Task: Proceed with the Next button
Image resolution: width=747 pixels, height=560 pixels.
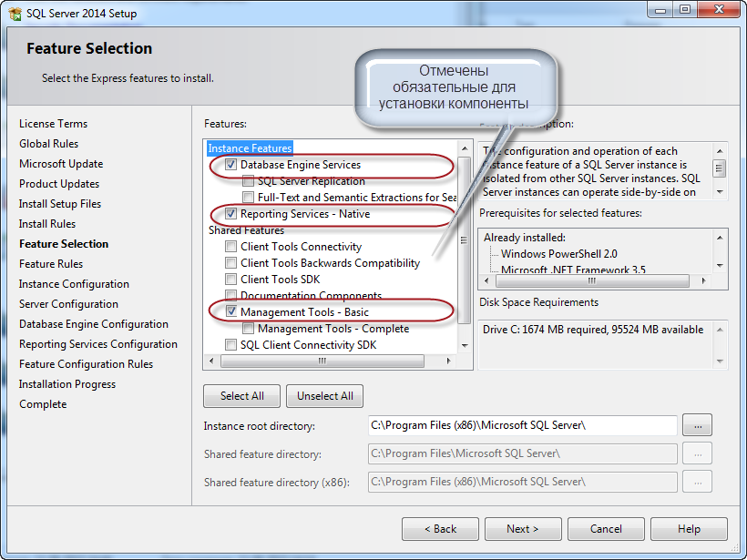Action: [x=523, y=529]
